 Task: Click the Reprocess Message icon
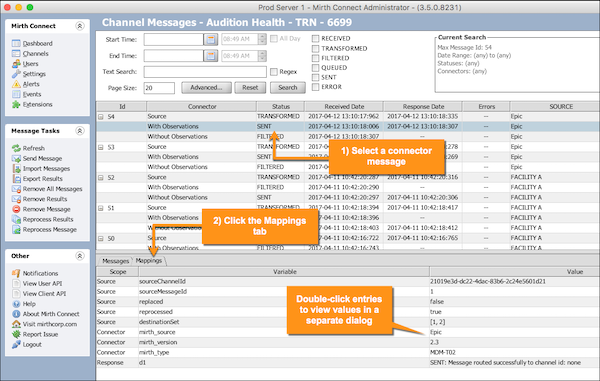click(16, 230)
